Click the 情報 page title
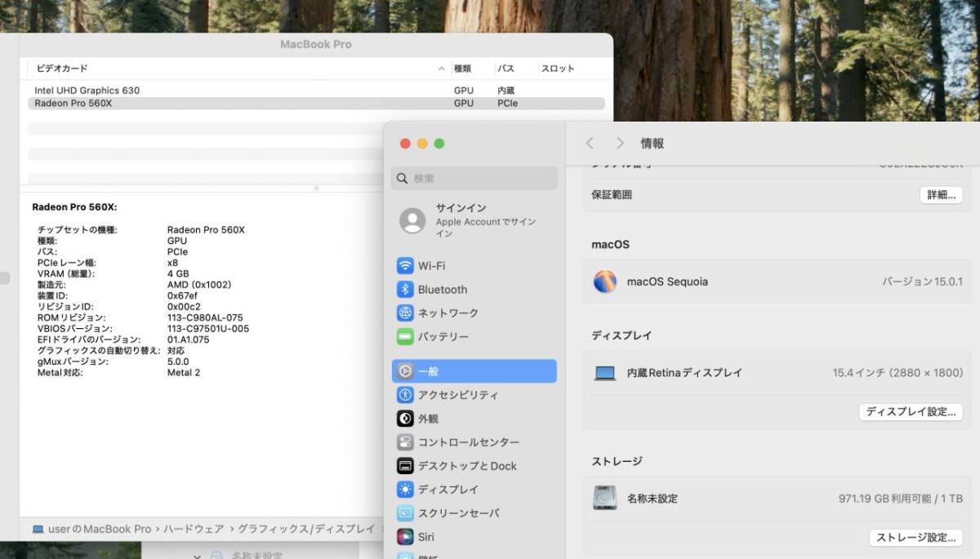 (653, 144)
